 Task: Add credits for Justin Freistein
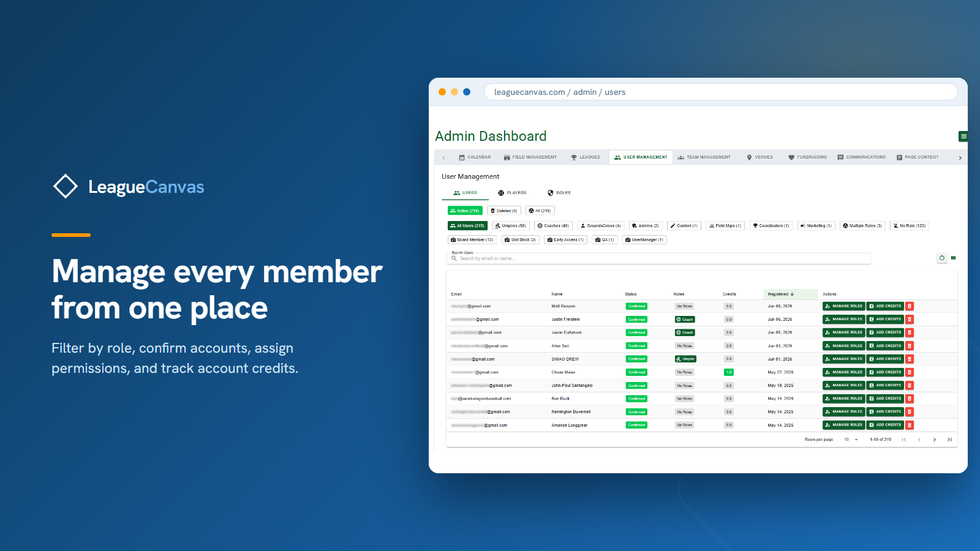tap(886, 320)
